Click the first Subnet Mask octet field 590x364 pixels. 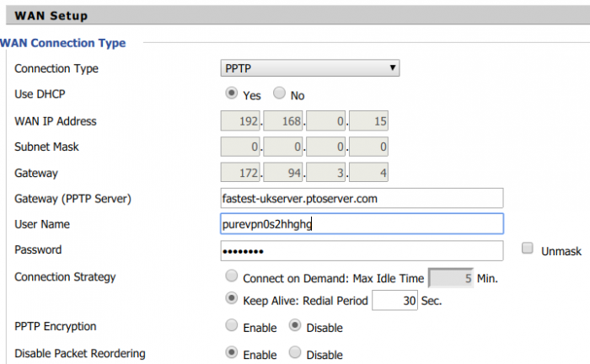point(240,147)
